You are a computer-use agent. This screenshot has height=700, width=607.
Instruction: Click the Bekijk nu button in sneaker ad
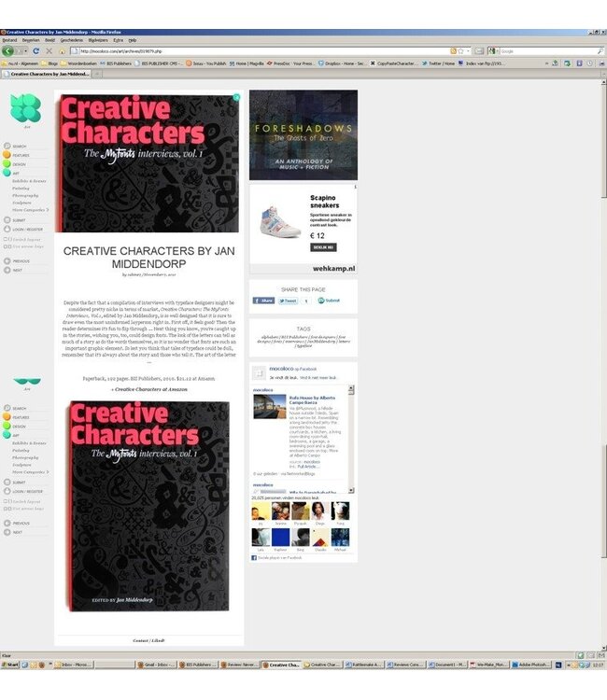pos(323,247)
